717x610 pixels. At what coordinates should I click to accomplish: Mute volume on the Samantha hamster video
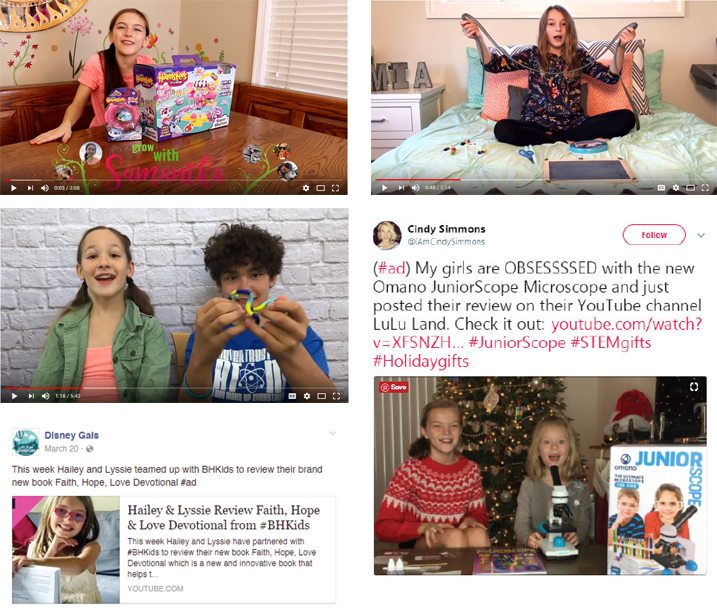45,188
